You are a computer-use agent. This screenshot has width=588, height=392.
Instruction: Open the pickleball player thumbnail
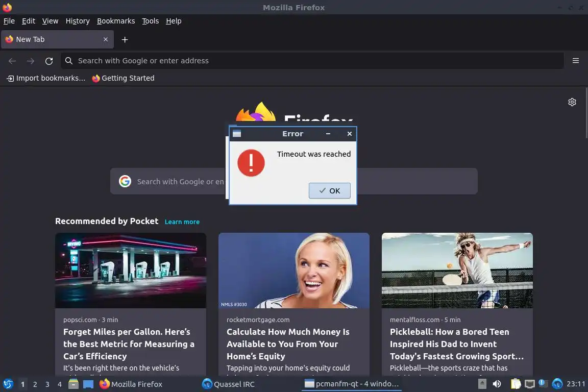pyautogui.click(x=457, y=271)
